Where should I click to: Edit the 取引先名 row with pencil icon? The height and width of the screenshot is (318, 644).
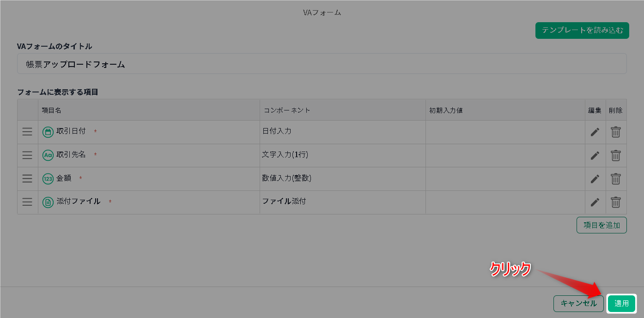(595, 155)
